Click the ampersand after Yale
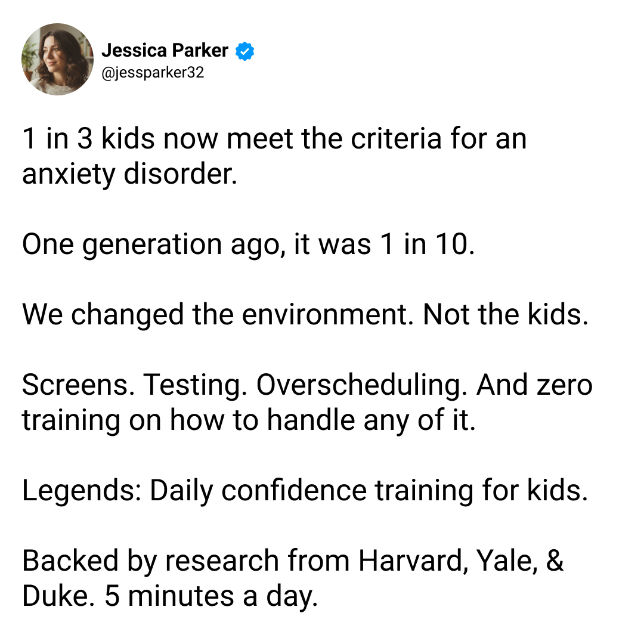 [x=555, y=561]
